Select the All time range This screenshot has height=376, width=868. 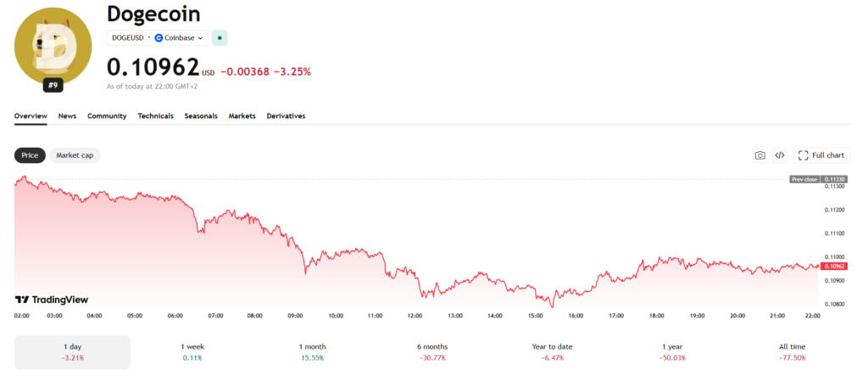[x=793, y=352]
